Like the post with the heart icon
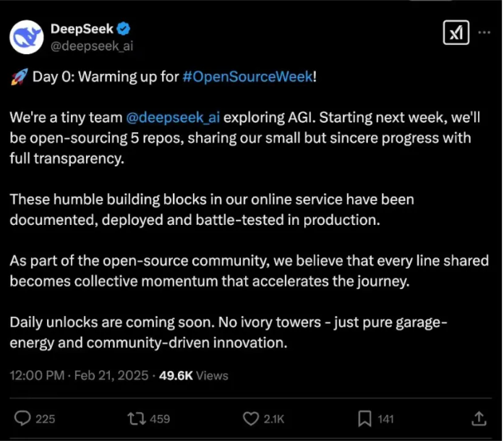The image size is (504, 441). click(x=251, y=418)
